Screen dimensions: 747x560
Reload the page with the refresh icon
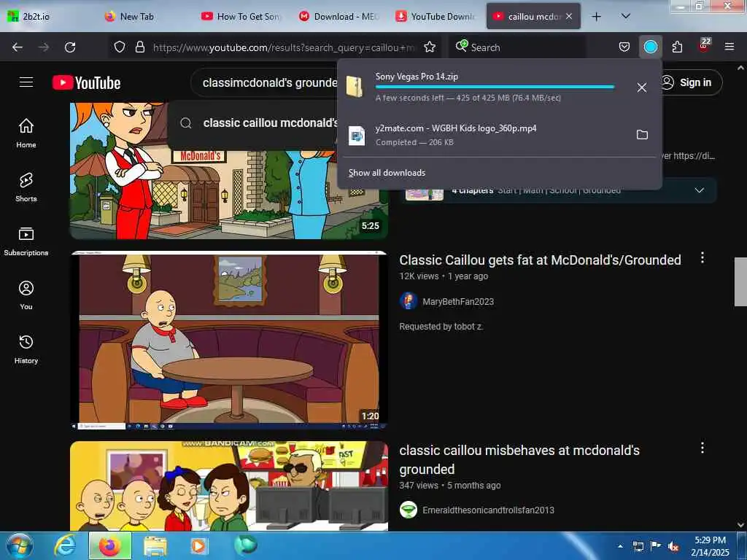tap(70, 47)
